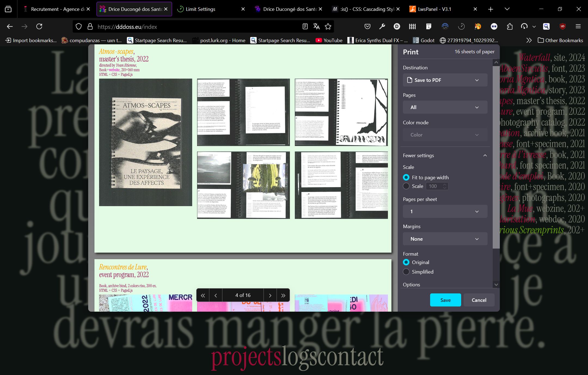Jump to first page of print preview
The width and height of the screenshot is (588, 375).
coord(203,295)
